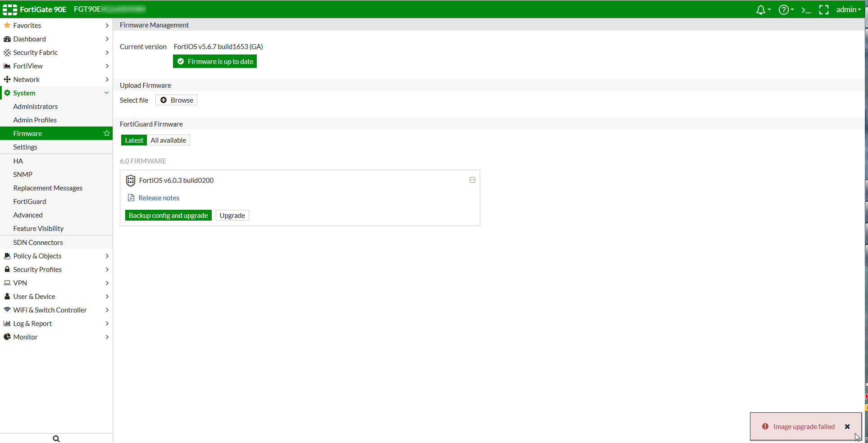Select the Latest firmware tab
Viewport: 868px width, 443px height.
coord(134,140)
